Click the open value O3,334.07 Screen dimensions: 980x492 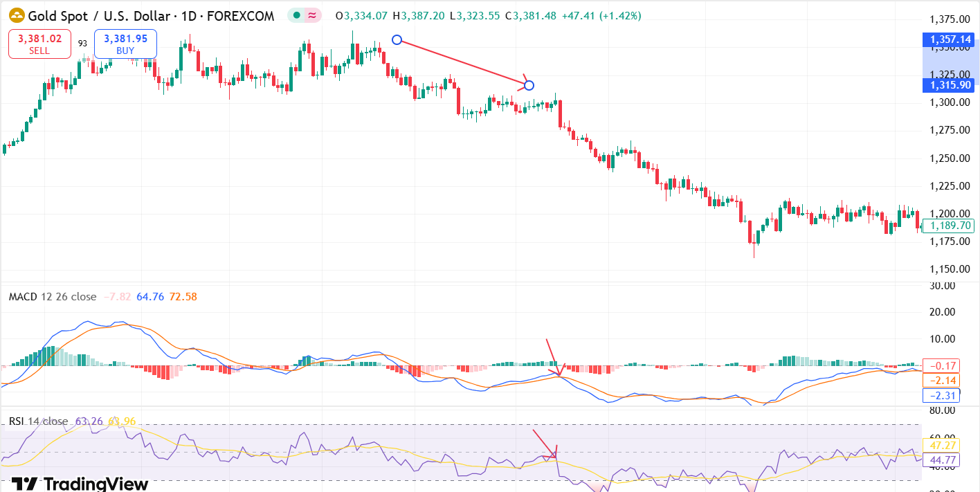[x=361, y=15]
